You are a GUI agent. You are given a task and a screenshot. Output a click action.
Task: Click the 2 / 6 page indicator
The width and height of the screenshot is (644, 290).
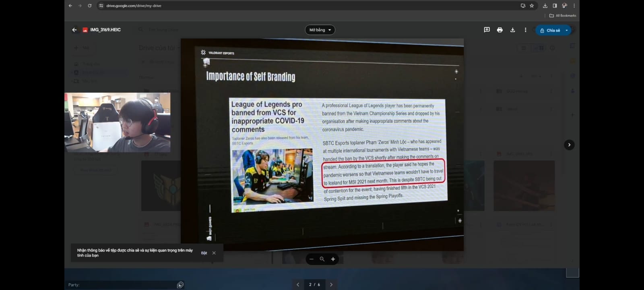coord(314,284)
